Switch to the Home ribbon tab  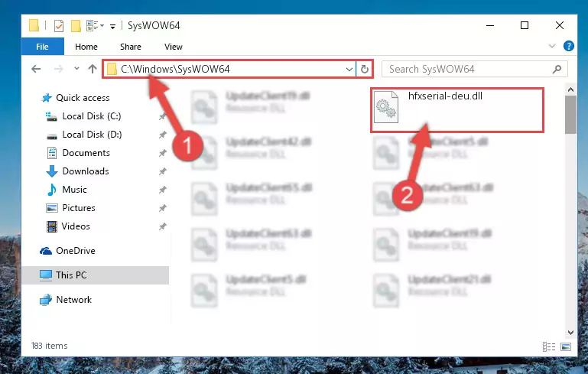pyautogui.click(x=86, y=47)
